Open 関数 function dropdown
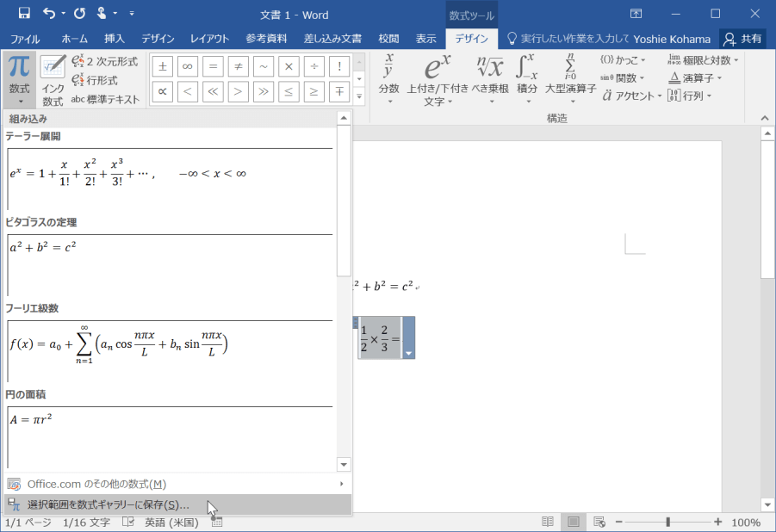 point(622,78)
